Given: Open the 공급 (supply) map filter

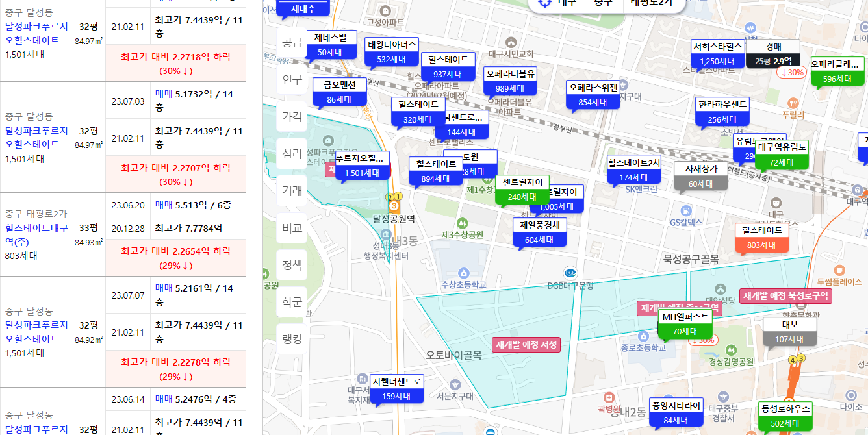Looking at the screenshot, I should point(292,43).
